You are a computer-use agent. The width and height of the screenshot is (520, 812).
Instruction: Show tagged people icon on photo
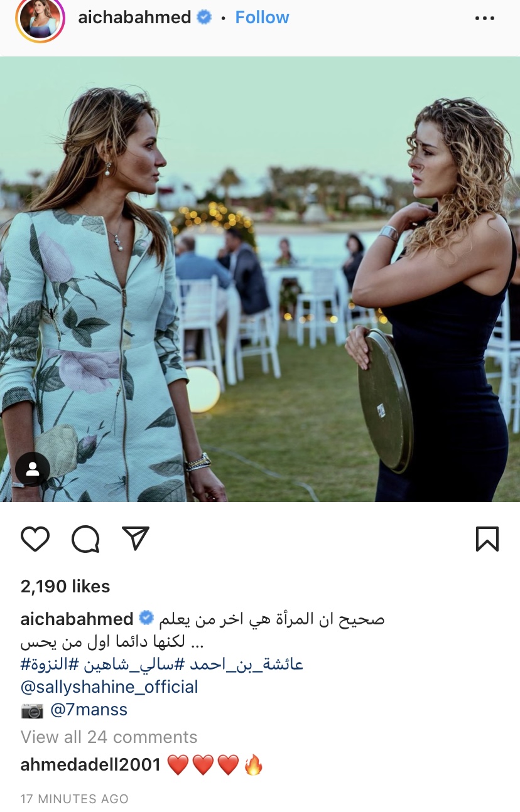(33, 469)
